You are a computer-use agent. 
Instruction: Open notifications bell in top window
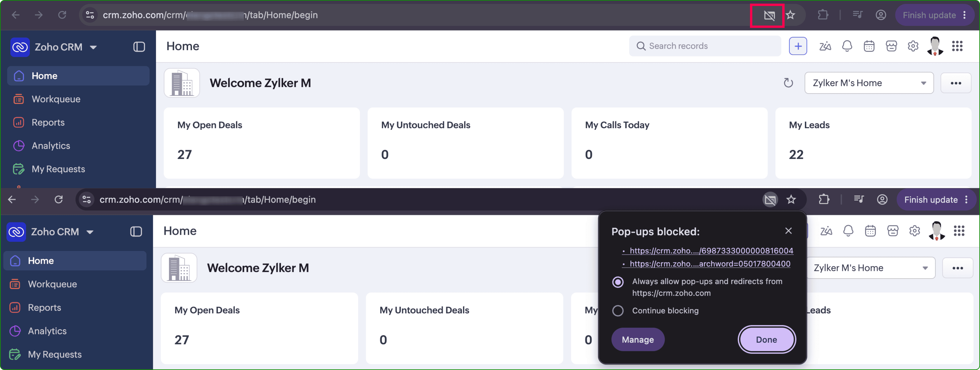click(x=847, y=46)
